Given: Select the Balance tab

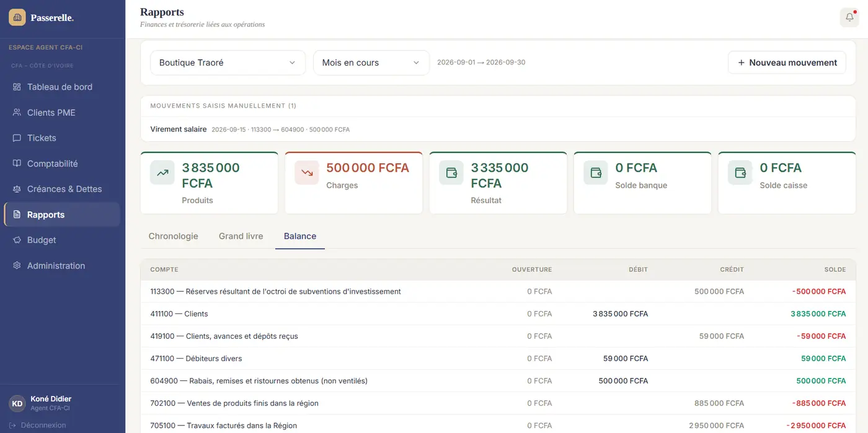Looking at the screenshot, I should 300,236.
